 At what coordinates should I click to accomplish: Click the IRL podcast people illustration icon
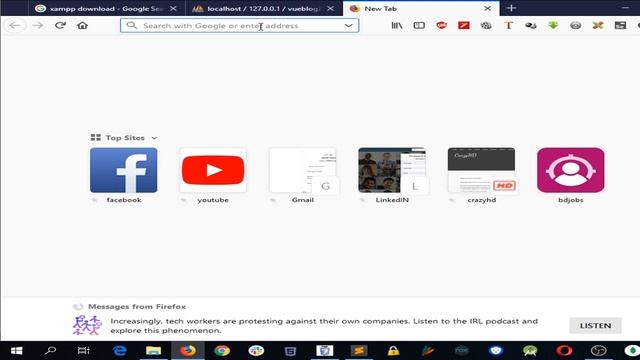pos(87,325)
